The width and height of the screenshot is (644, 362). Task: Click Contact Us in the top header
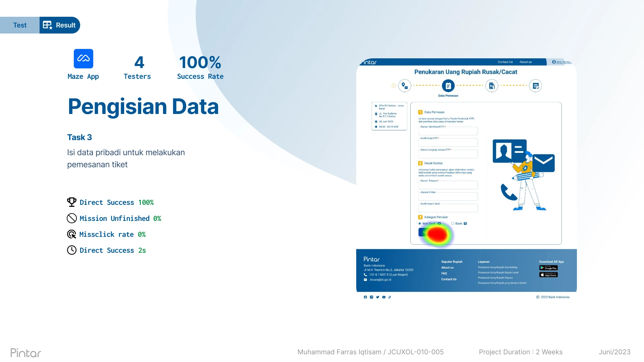[505, 62]
